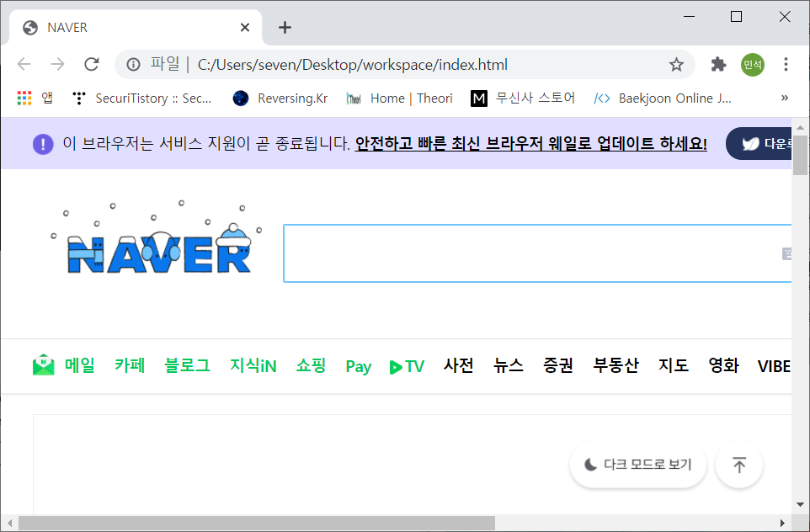810x532 pixels.
Task: Select the NAVER browser tab
Action: [x=136, y=28]
